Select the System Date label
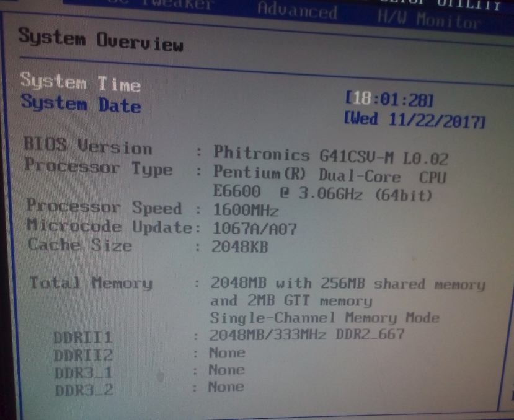The width and height of the screenshot is (514, 420). (x=81, y=103)
